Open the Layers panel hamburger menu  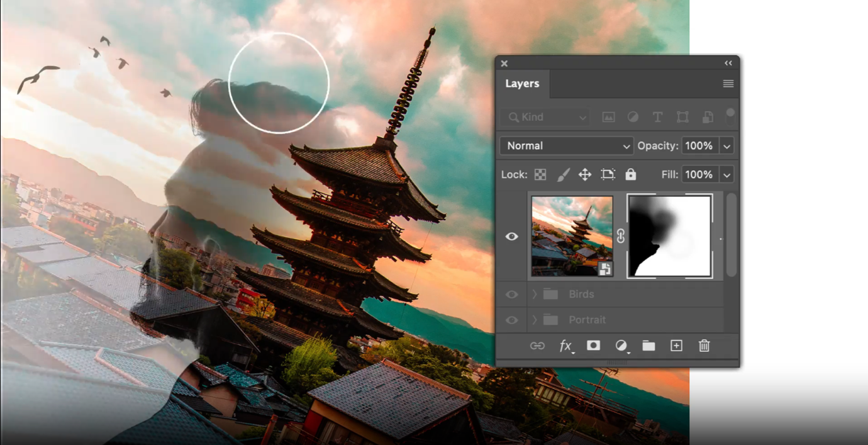pos(728,83)
